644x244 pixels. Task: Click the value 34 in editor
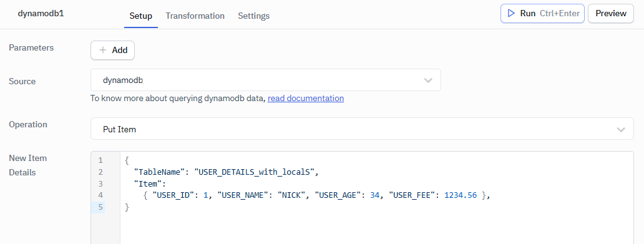[x=374, y=195]
